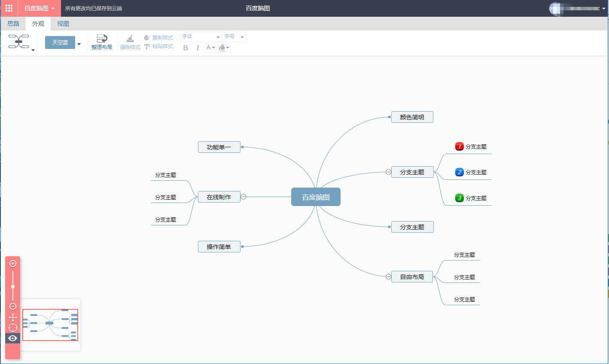
Task: Toggle italic formatting button
Action: click(x=198, y=48)
